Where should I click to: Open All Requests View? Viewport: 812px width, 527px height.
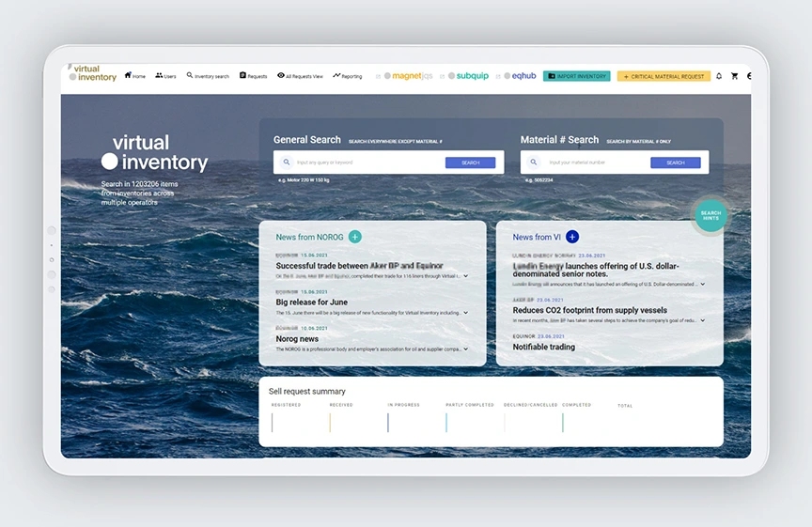pyautogui.click(x=300, y=75)
